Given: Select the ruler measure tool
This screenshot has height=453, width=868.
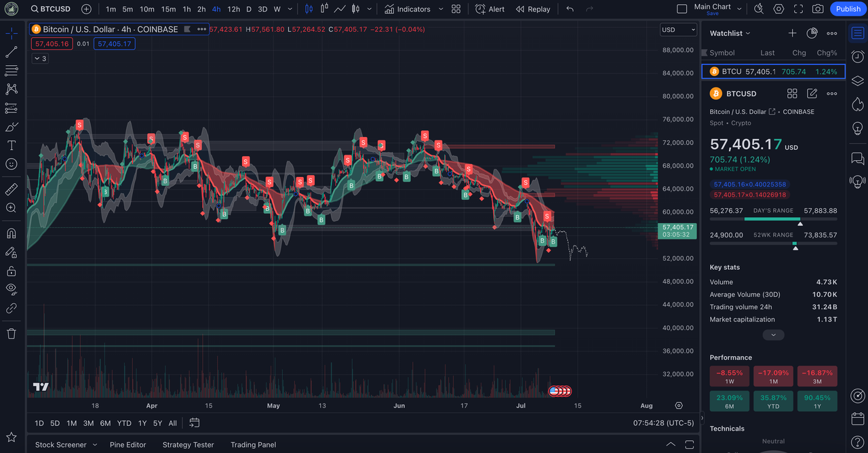Looking at the screenshot, I should coord(12,189).
